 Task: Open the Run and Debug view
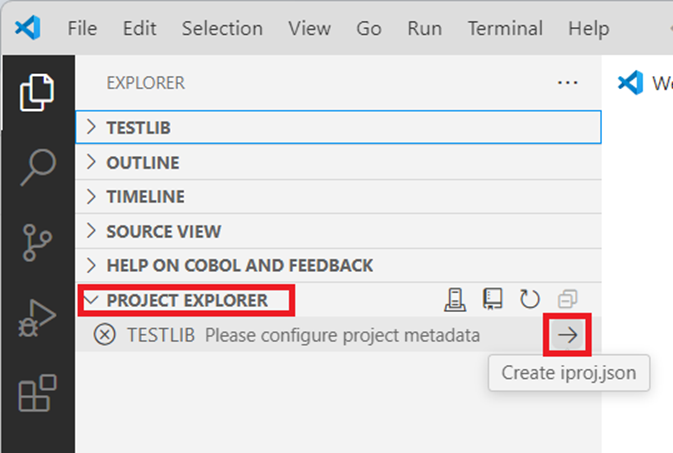tap(37, 320)
